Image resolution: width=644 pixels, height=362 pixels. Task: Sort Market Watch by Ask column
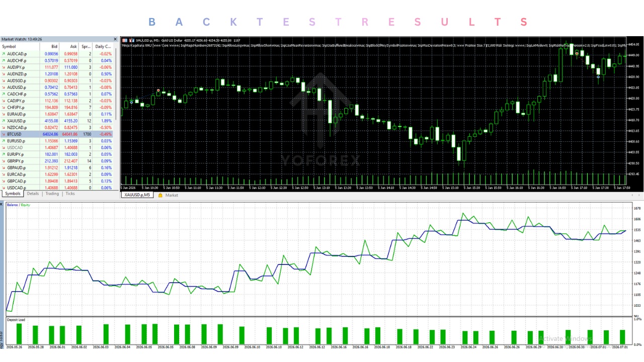point(69,47)
